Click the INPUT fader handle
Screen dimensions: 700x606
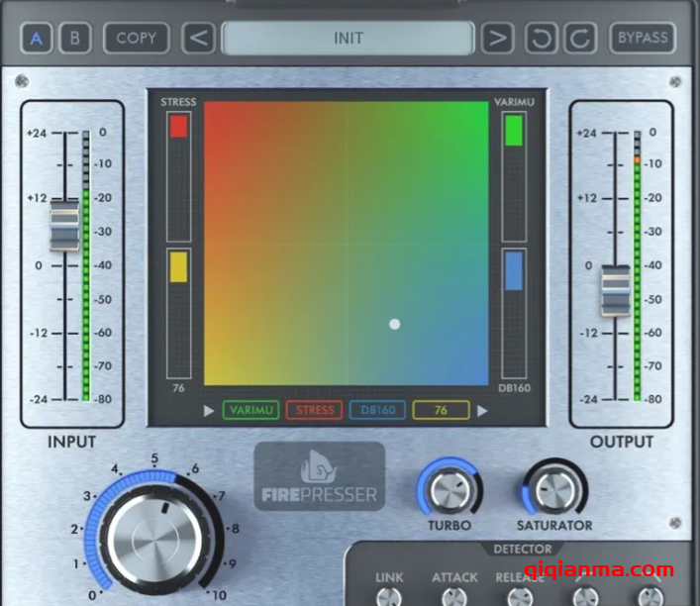(x=65, y=225)
